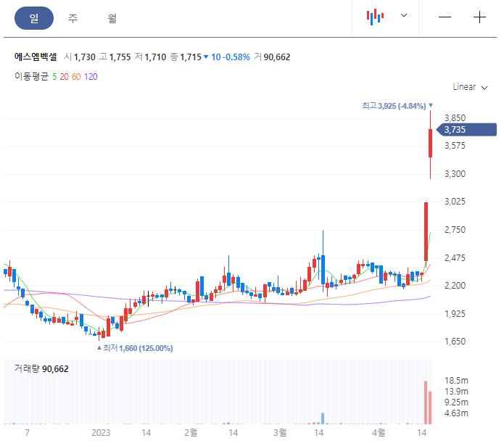Image resolution: width=504 pixels, height=446 pixels.
Task: Click the 시 1,730 open price value
Action: tap(80, 57)
